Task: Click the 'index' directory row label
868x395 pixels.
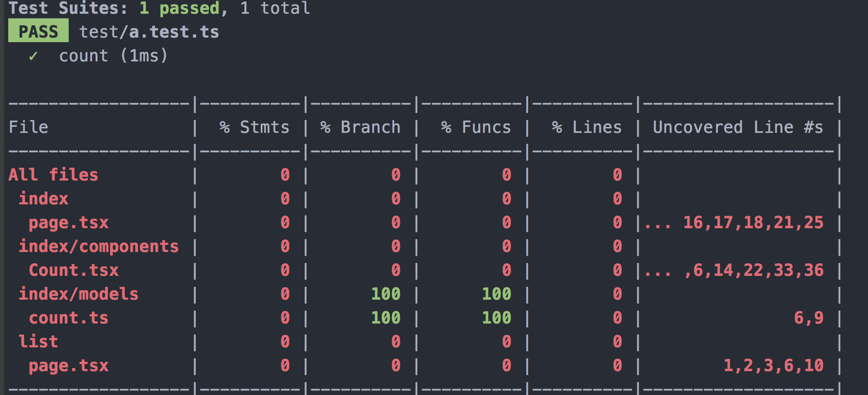Action: pos(43,198)
